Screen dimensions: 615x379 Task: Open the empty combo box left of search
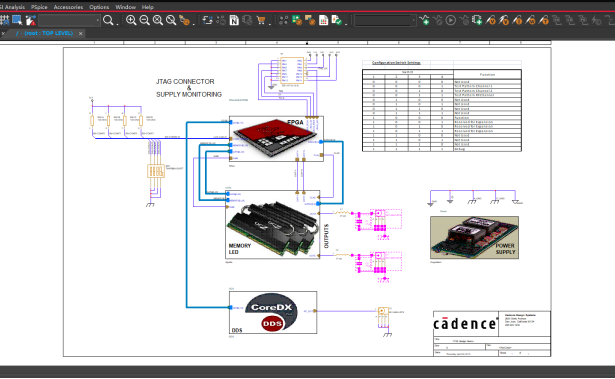click(69, 20)
